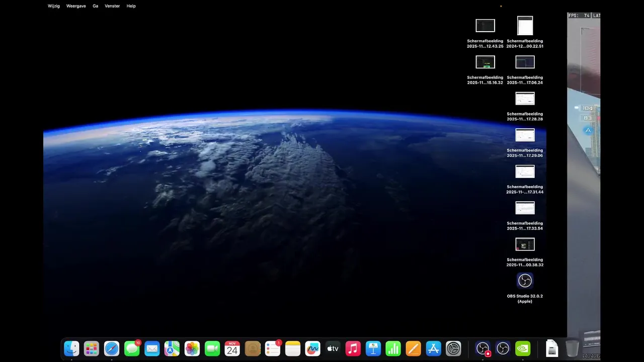Launch Pages from the Dock
The image size is (644, 362).
tap(414, 348)
